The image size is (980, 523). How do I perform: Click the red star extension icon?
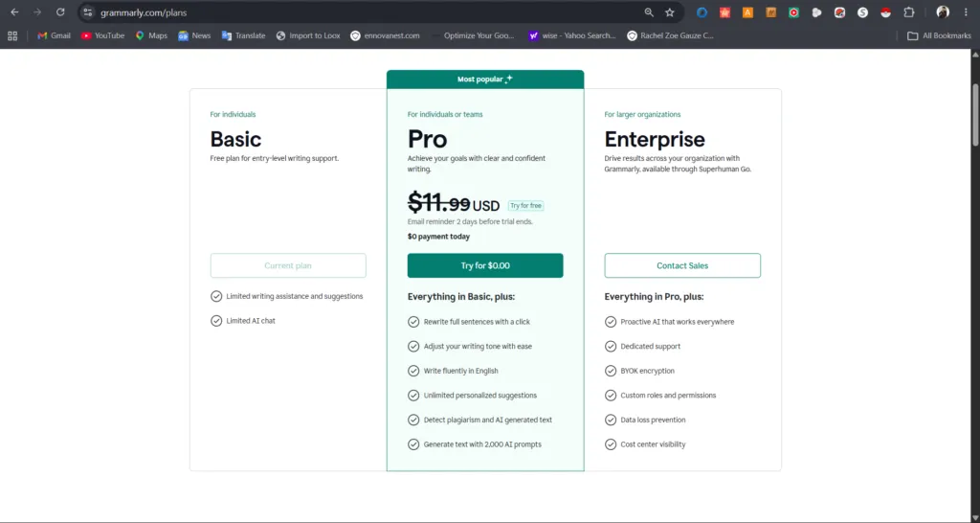click(x=725, y=12)
